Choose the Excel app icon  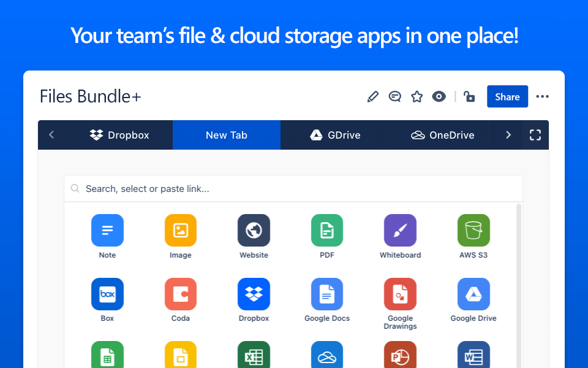point(254,355)
